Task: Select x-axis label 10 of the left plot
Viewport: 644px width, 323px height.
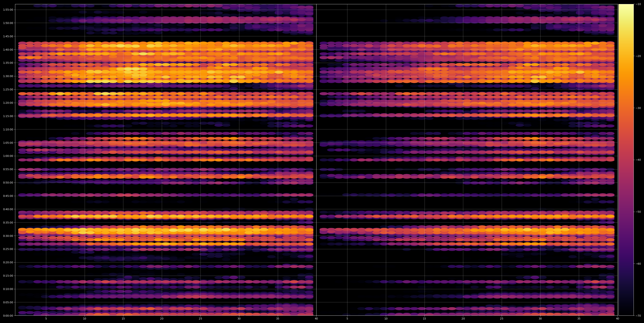Action: point(84,319)
